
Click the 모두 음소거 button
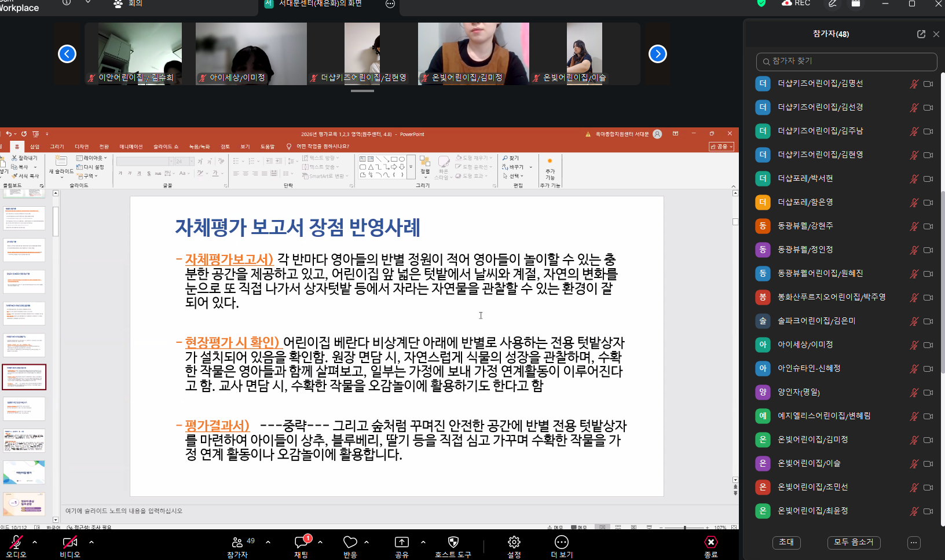[854, 542]
